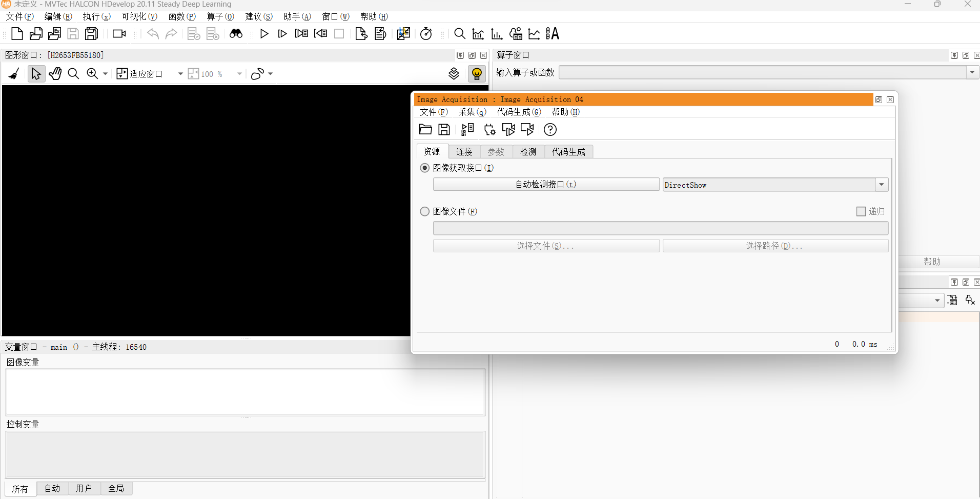This screenshot has width=980, height=499.
Task: Open the 算子 menu
Action: 220,16
